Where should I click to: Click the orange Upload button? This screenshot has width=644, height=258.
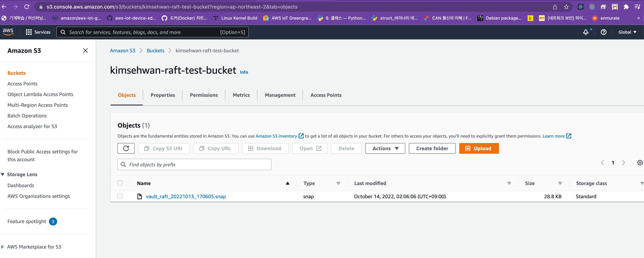click(479, 148)
